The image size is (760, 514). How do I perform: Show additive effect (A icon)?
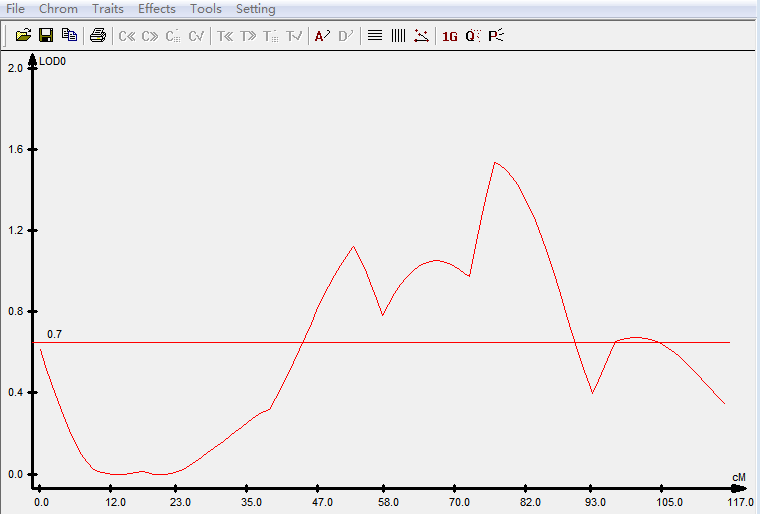tap(322, 36)
